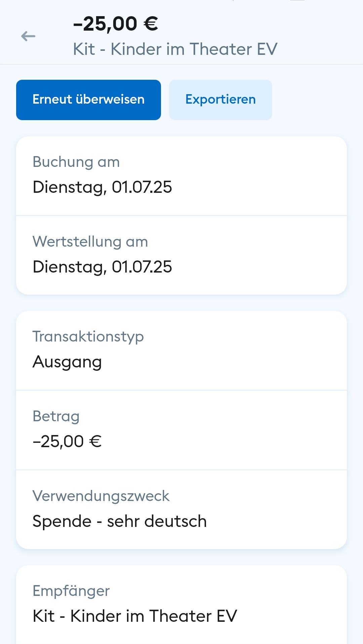This screenshot has width=363, height=644.
Task: Tap the Transaktionstyp label
Action: (88, 336)
